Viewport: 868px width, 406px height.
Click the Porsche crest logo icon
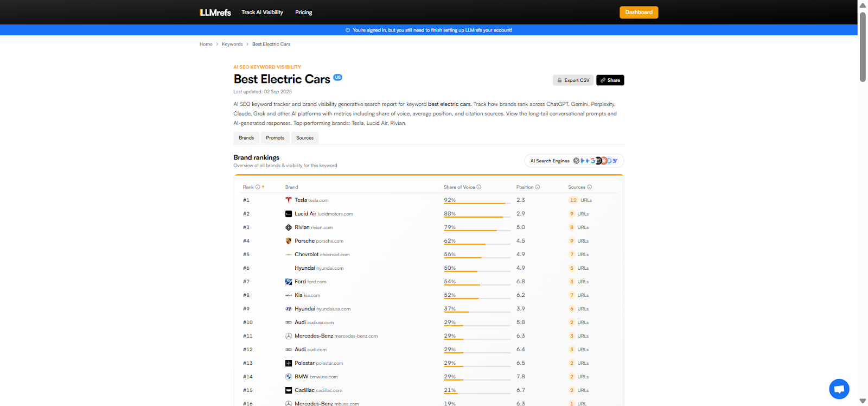pos(289,241)
